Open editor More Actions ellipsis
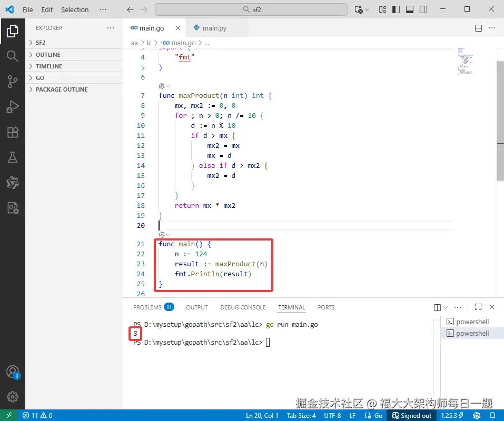The height and width of the screenshot is (421, 504). coord(492,28)
